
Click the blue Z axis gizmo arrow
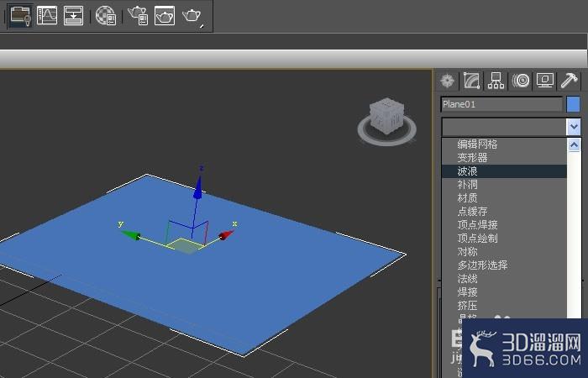tap(198, 186)
